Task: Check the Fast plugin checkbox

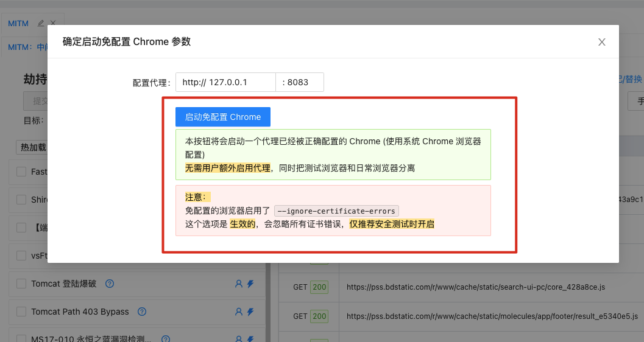Action: [x=21, y=172]
